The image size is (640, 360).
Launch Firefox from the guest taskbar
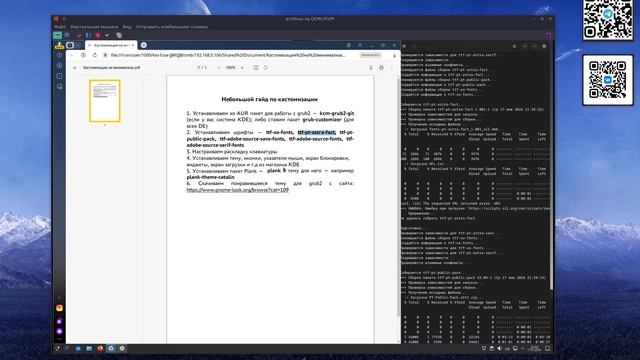[100, 349]
